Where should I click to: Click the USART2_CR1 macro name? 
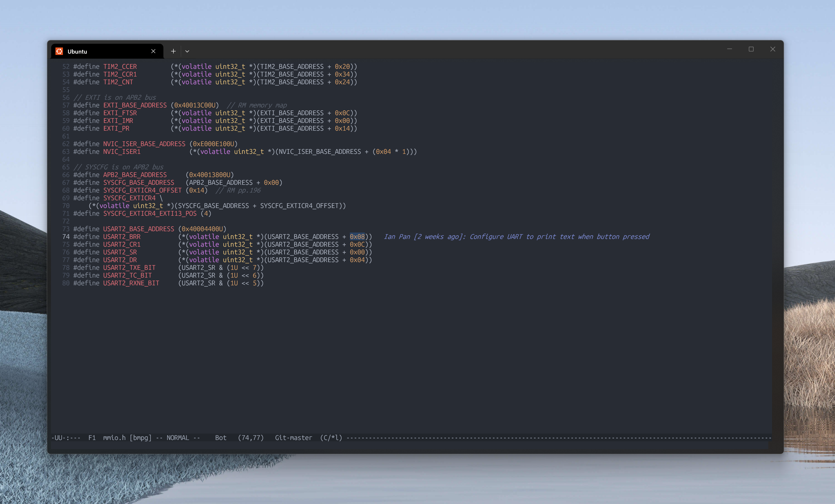click(x=122, y=245)
